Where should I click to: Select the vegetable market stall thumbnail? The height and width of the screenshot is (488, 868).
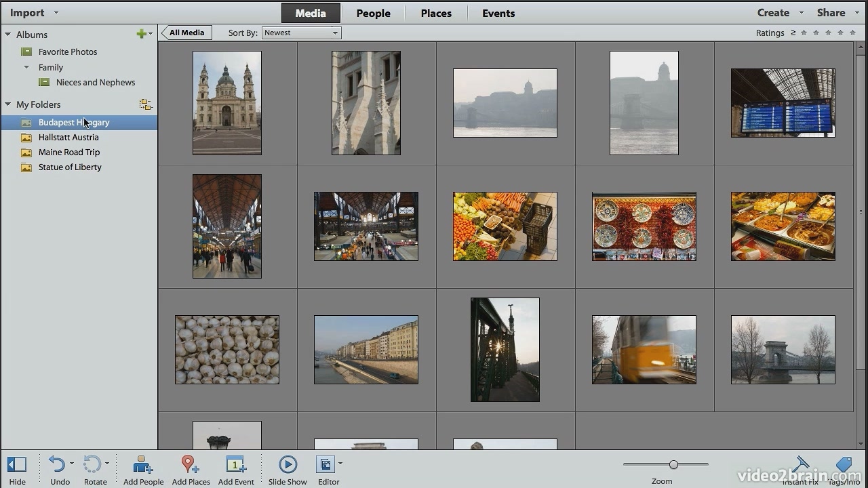pyautogui.click(x=505, y=226)
